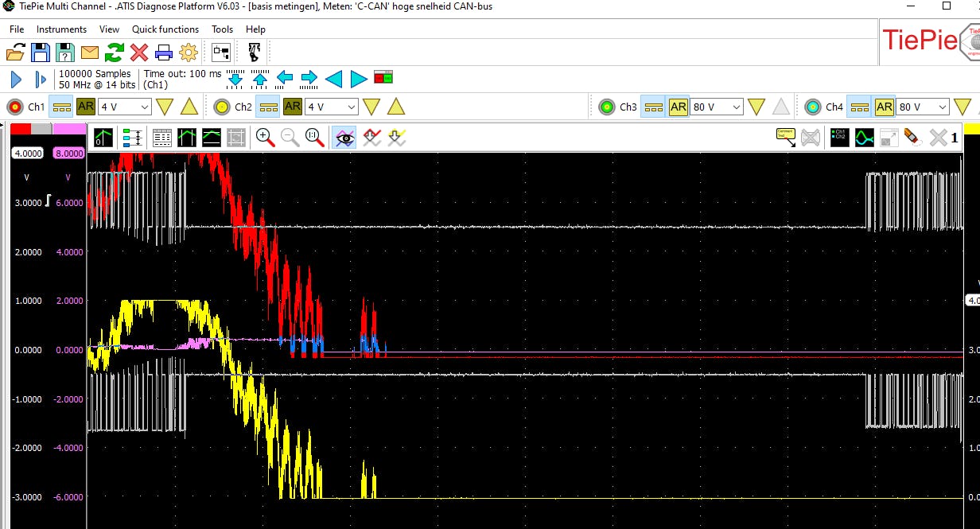Click the print icon in toolbar
Screen dimensions: 980x529
coord(164,53)
